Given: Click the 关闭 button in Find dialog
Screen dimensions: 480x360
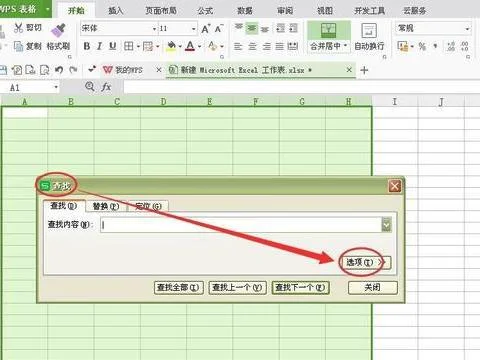Looking at the screenshot, I should 373,287.
